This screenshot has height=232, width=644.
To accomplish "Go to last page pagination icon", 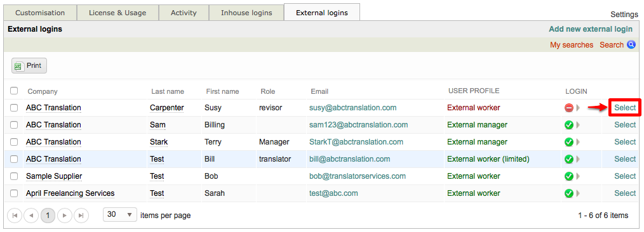I will 81,215.
